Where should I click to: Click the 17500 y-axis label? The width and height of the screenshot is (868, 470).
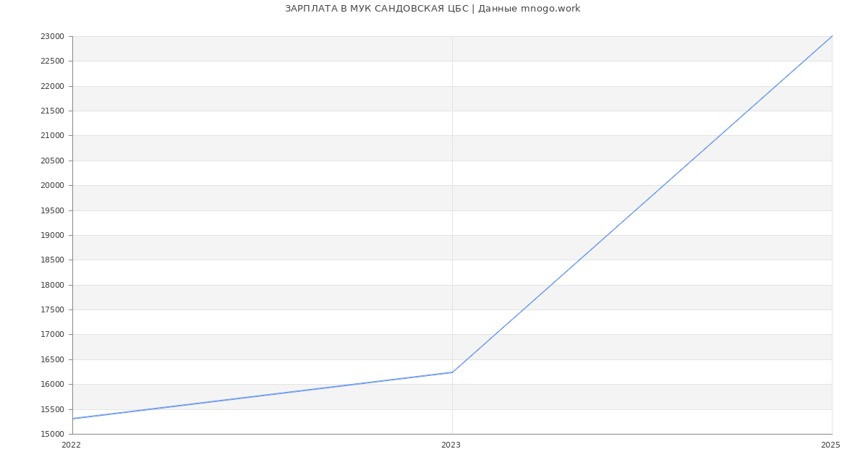pos(52,310)
